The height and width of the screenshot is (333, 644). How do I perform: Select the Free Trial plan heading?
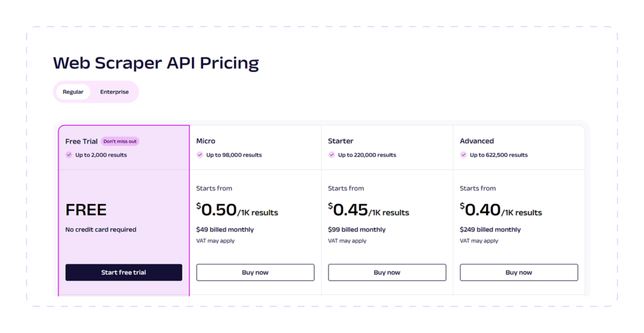point(81,142)
